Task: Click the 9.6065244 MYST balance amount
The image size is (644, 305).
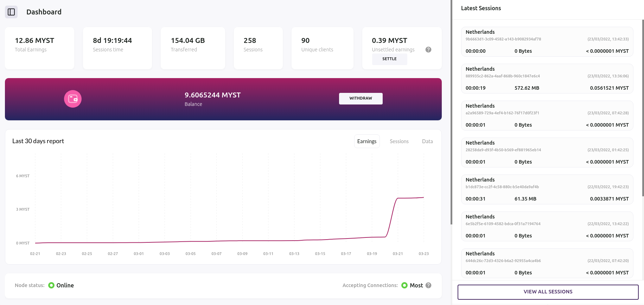Action: coord(212,95)
